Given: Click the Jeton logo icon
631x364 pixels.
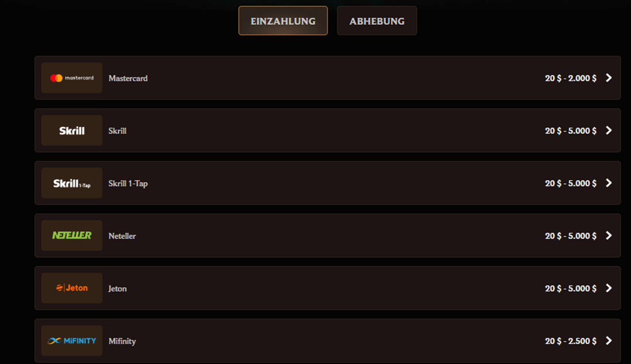Looking at the screenshot, I should tap(72, 288).
